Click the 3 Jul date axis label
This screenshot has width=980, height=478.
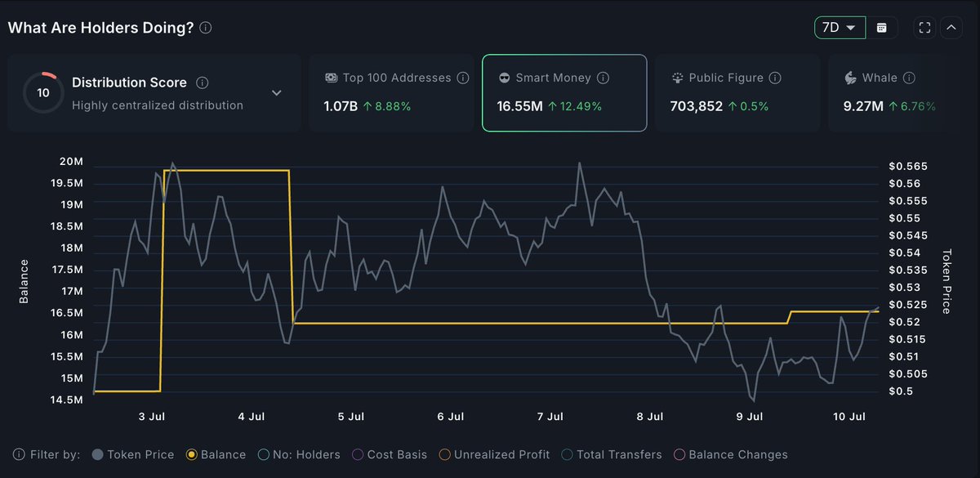tap(153, 417)
